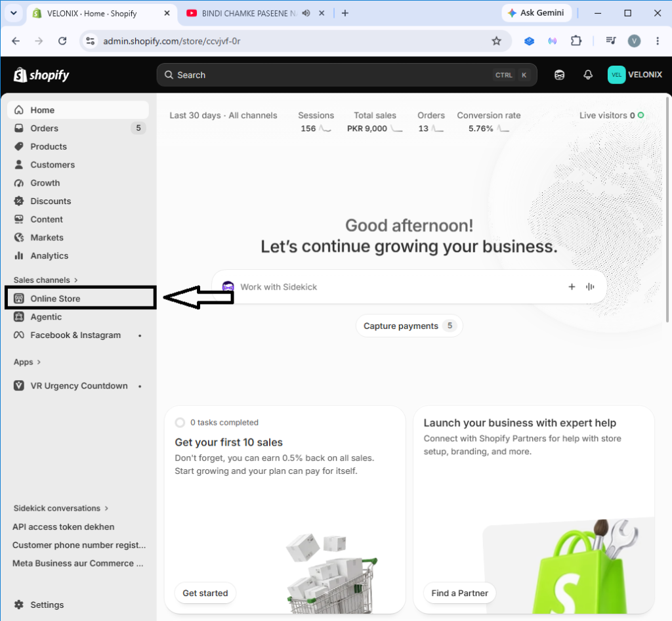The image size is (672, 621).
Task: Close the YouTube browser tab
Action: point(322,13)
